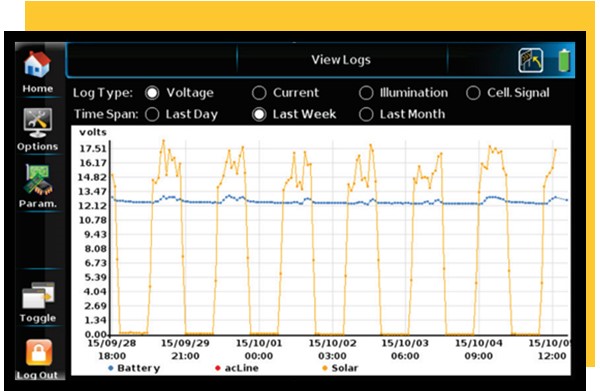Choose the Last Month time span
Screen dimensions: 600x391
366,114
